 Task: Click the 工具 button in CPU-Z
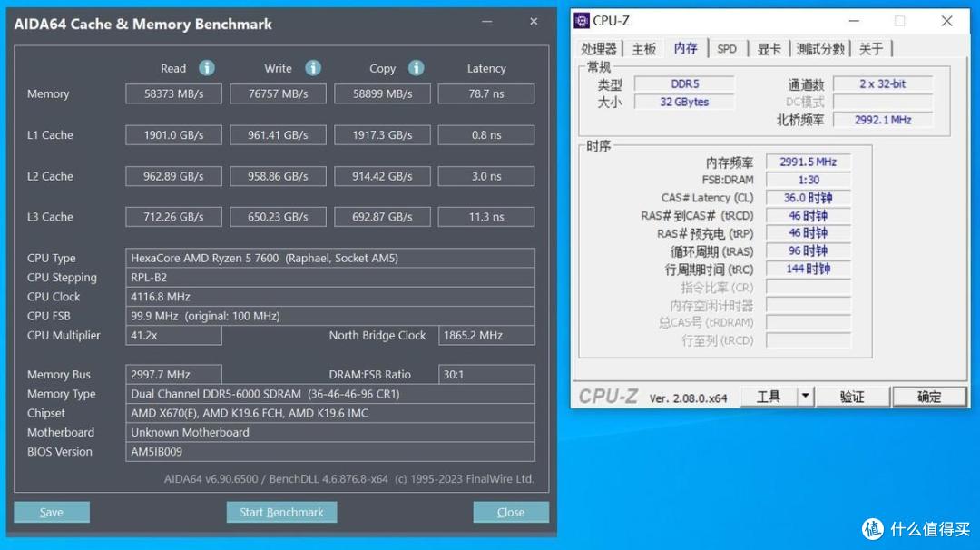(769, 397)
